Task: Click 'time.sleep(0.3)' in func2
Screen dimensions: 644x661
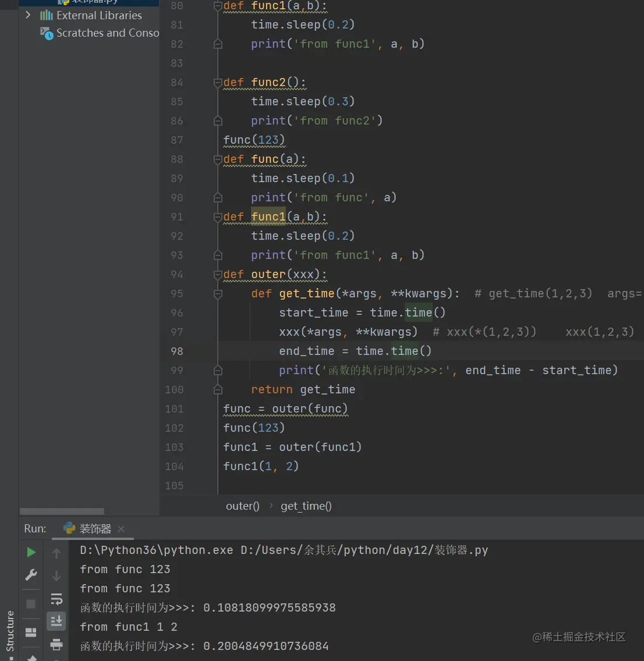Action: (x=303, y=102)
